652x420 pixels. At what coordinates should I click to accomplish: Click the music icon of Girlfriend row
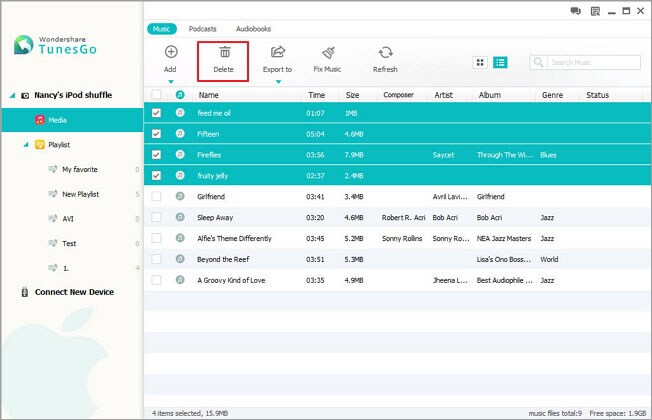point(180,196)
